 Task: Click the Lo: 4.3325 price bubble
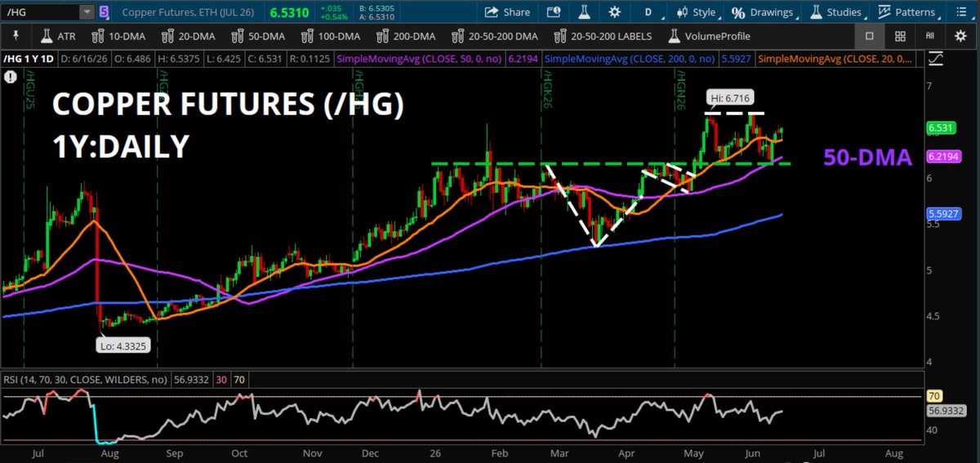125,347
